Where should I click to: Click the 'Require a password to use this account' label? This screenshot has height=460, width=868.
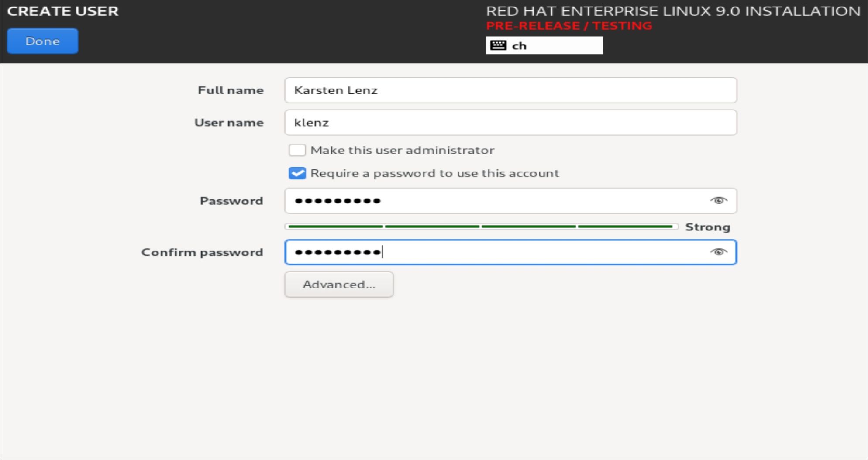[434, 173]
